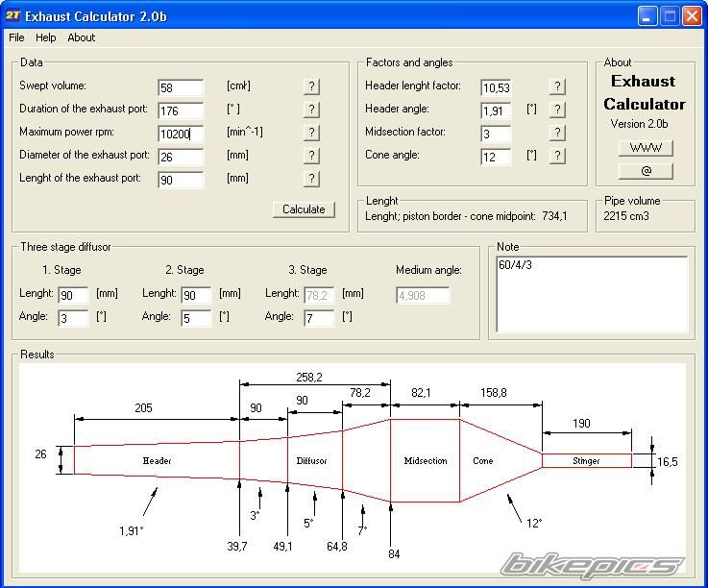Click the Diffusor label in diagram

[311, 460]
